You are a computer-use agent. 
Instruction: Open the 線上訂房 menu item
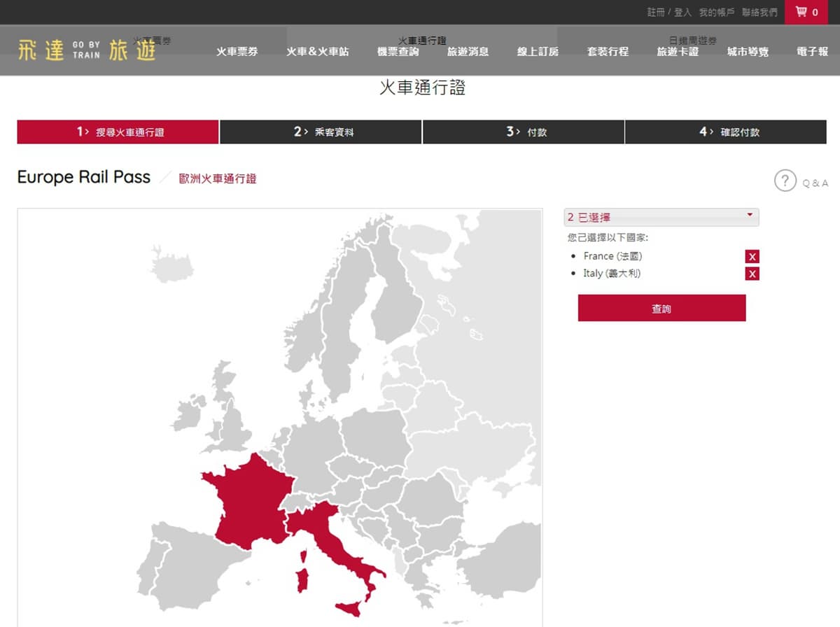[x=538, y=52]
